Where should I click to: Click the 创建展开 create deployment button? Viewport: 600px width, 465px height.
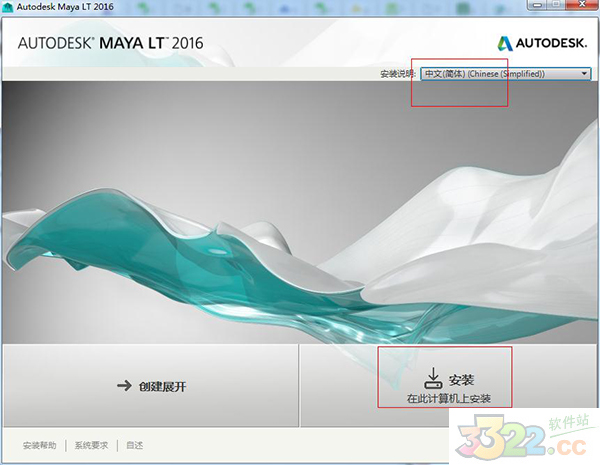151,385
